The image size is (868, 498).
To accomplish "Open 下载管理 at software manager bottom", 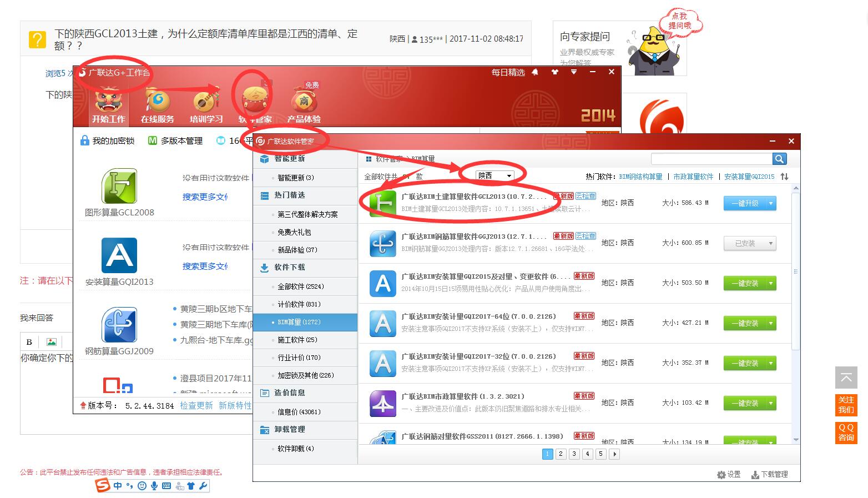I will (770, 475).
